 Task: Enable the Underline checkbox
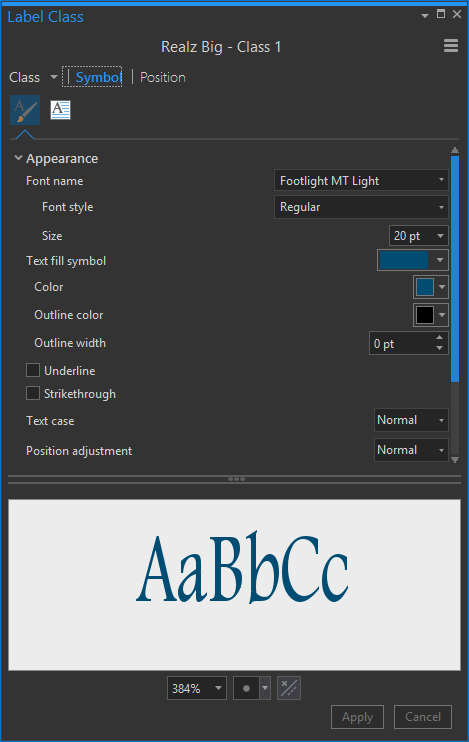click(x=33, y=370)
